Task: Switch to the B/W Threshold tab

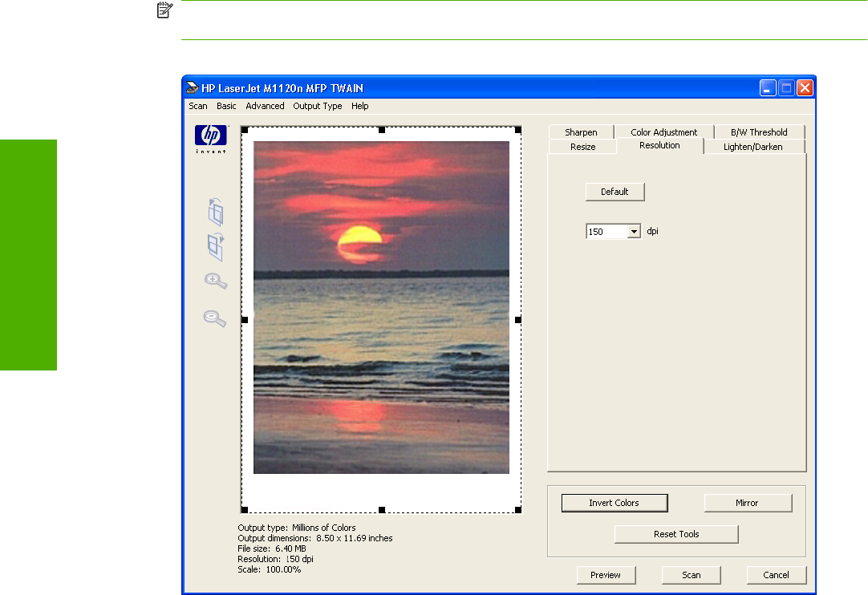Action: (759, 132)
